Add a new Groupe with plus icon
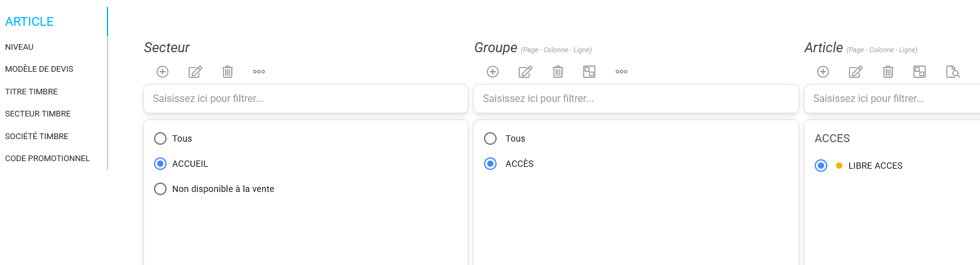 click(493, 72)
